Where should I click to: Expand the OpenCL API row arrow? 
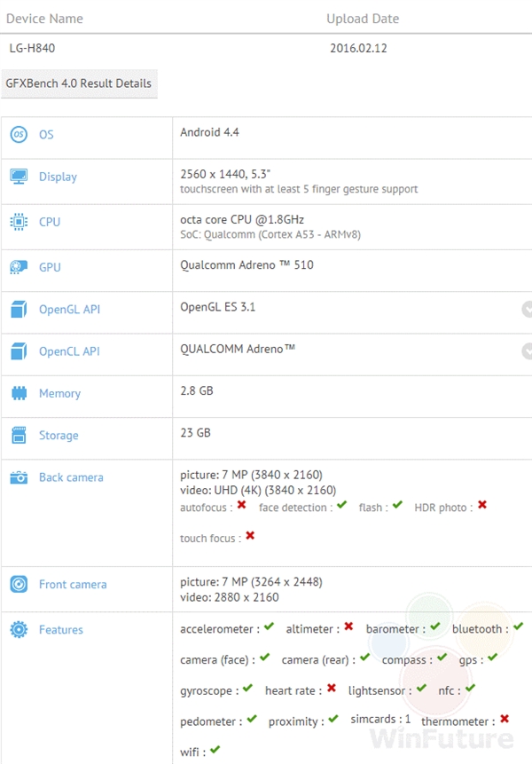pyautogui.click(x=527, y=350)
